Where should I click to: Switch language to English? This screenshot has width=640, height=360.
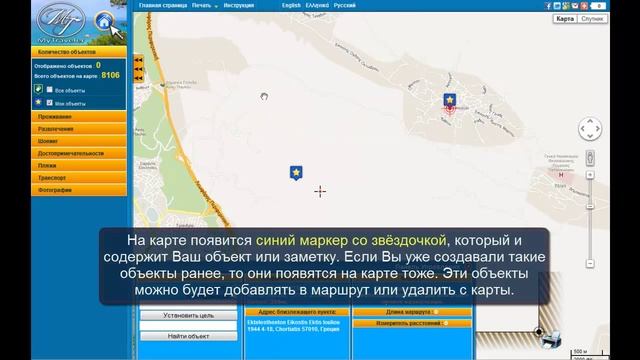[x=291, y=5]
